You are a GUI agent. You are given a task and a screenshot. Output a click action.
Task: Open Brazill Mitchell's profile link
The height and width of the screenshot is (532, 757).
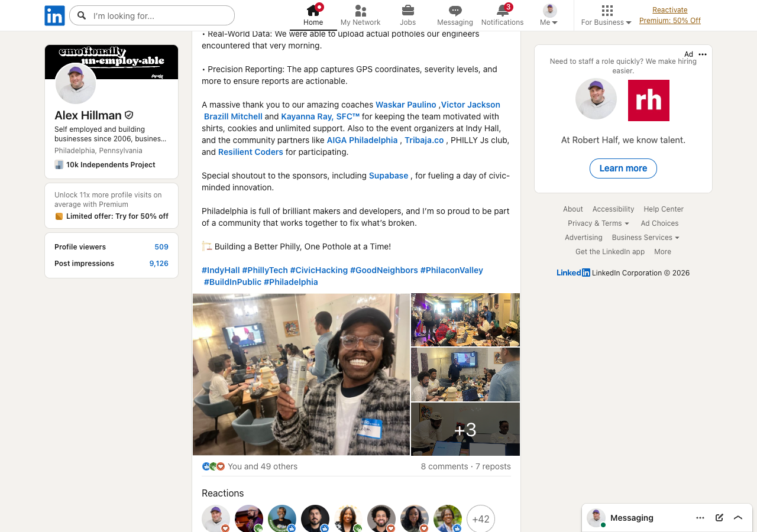pos(233,116)
